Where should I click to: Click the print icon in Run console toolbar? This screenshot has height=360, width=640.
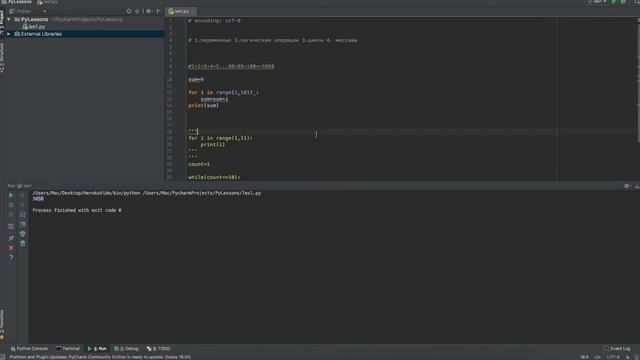point(22,234)
